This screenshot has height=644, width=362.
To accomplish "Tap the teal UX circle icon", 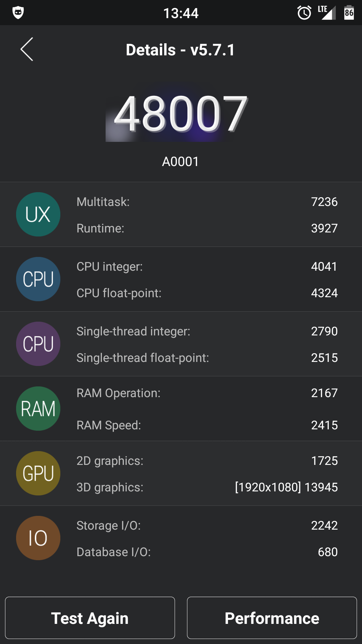I will pyautogui.click(x=38, y=214).
